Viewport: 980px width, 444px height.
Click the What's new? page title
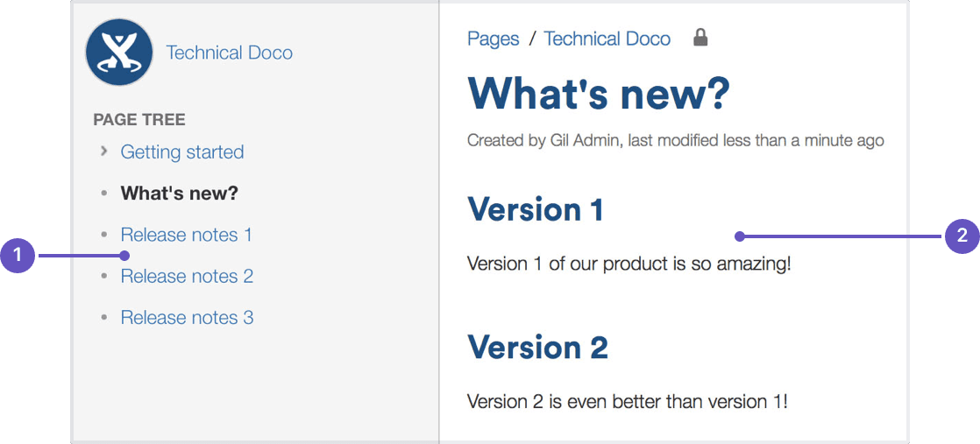598,93
